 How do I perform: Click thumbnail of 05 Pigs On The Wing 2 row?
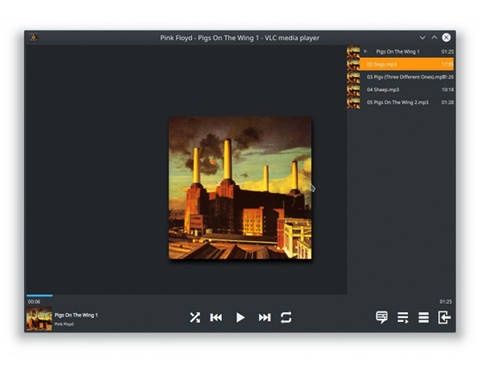tap(353, 102)
